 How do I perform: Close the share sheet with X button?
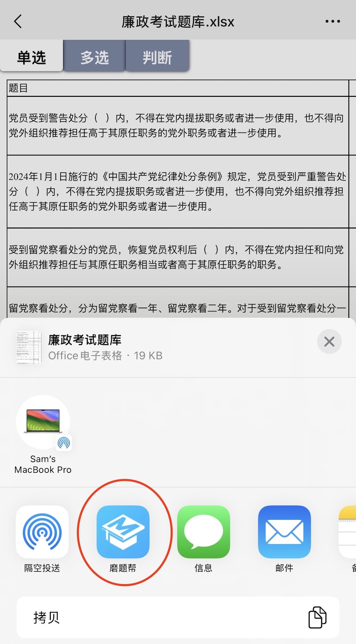[329, 342]
